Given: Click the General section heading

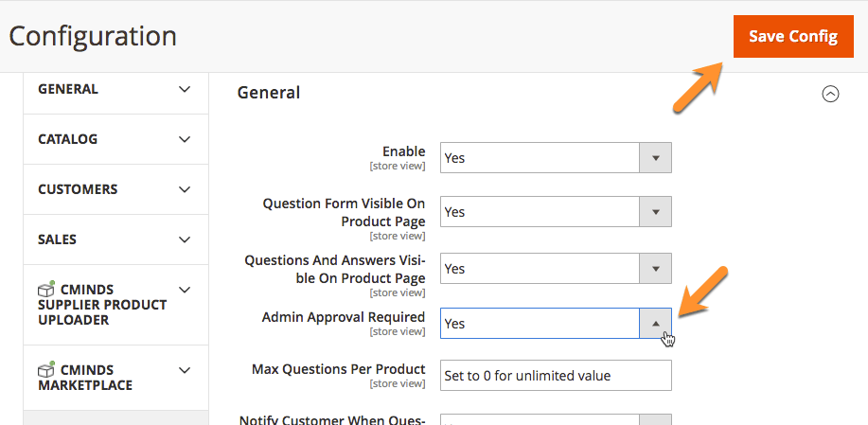Looking at the screenshot, I should (269, 93).
